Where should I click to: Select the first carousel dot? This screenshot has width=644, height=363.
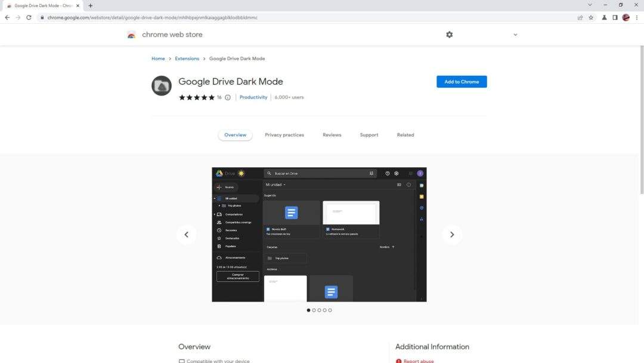click(308, 310)
